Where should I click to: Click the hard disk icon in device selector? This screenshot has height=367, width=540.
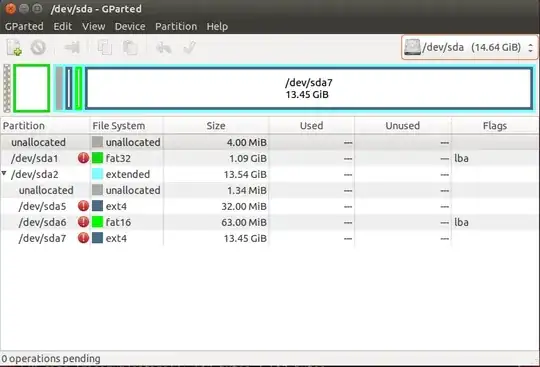[x=412, y=47]
